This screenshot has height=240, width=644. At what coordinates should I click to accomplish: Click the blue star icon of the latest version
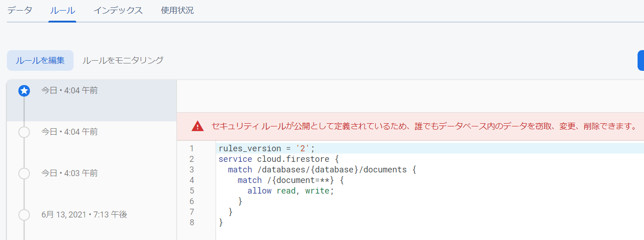[x=24, y=91]
